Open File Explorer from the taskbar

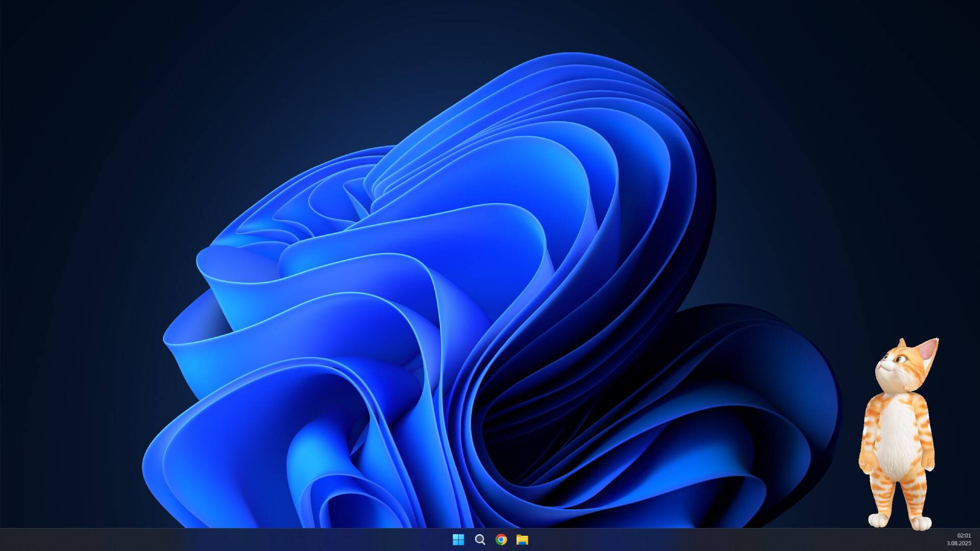[522, 539]
